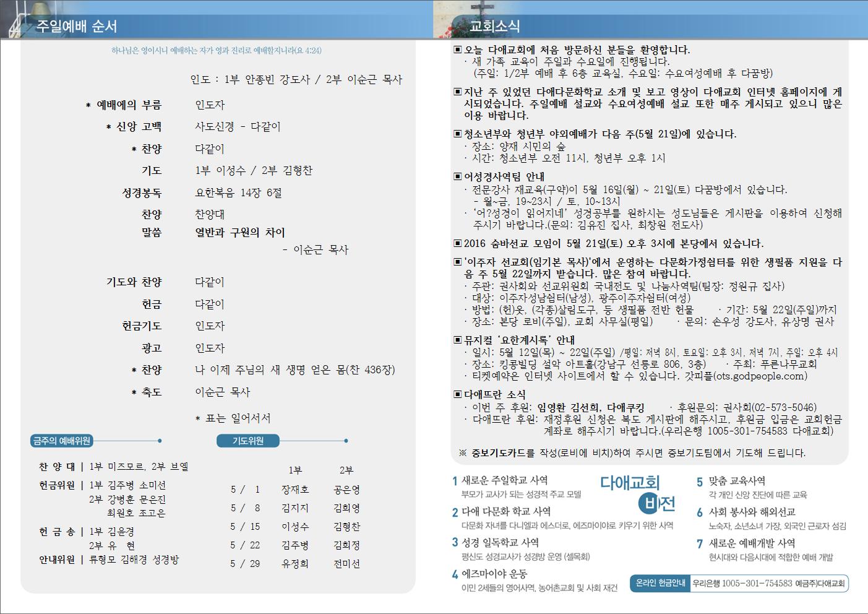Click the square bullet beside 뮤지컬 요한계시록 안내
The image size is (868, 614).
tap(458, 340)
